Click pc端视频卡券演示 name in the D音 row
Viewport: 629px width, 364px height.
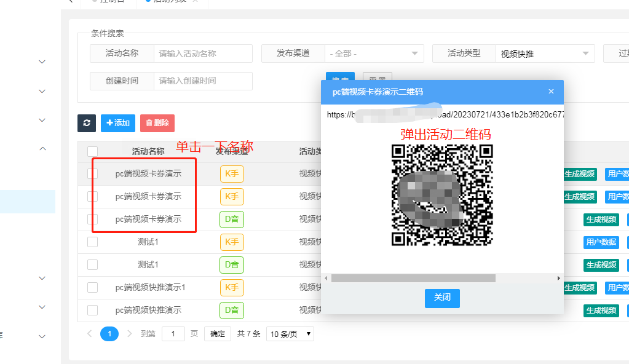pyautogui.click(x=148, y=219)
